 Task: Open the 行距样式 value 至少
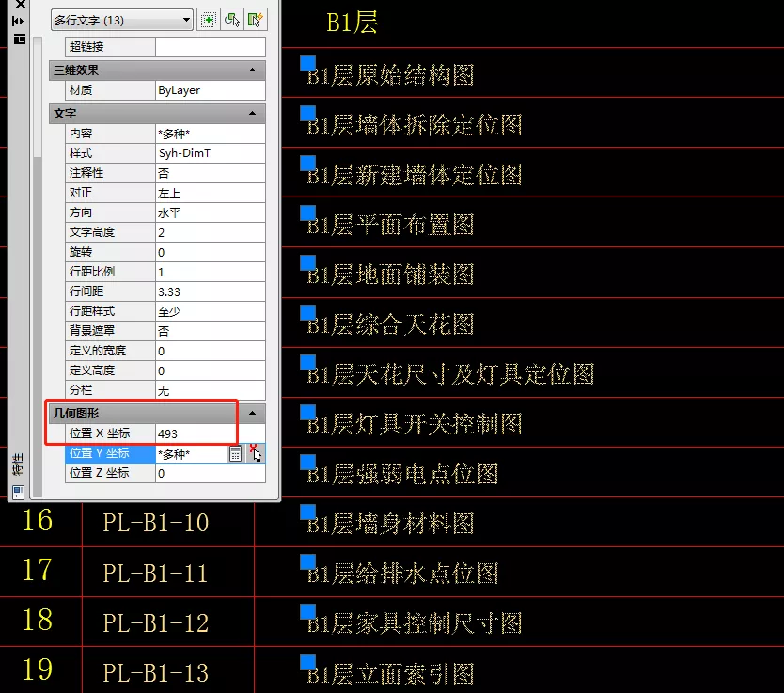211,311
